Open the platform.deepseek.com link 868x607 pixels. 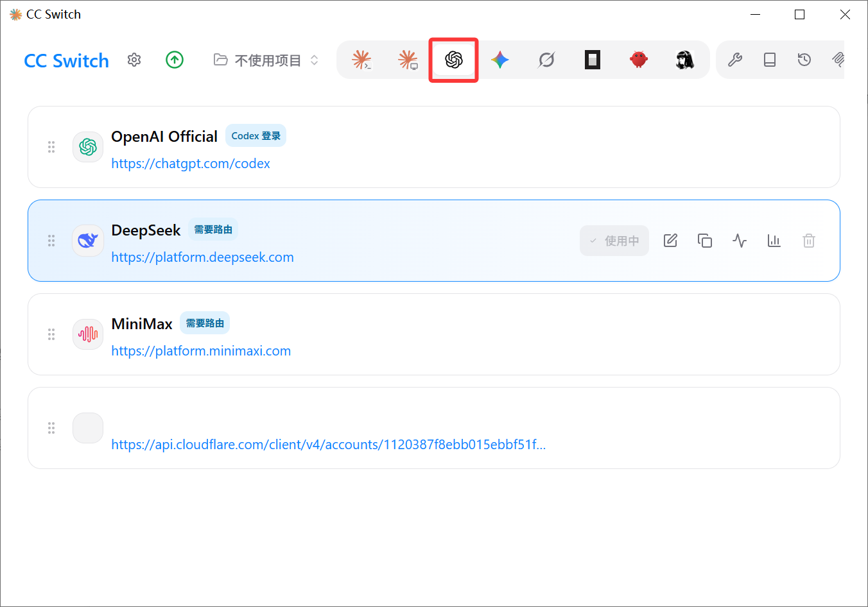tap(202, 257)
